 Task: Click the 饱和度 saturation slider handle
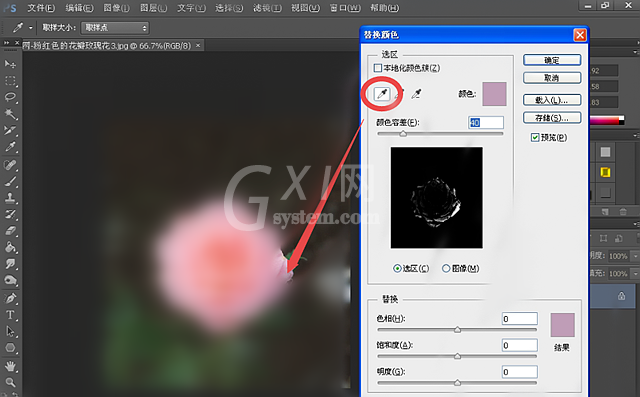click(457, 356)
